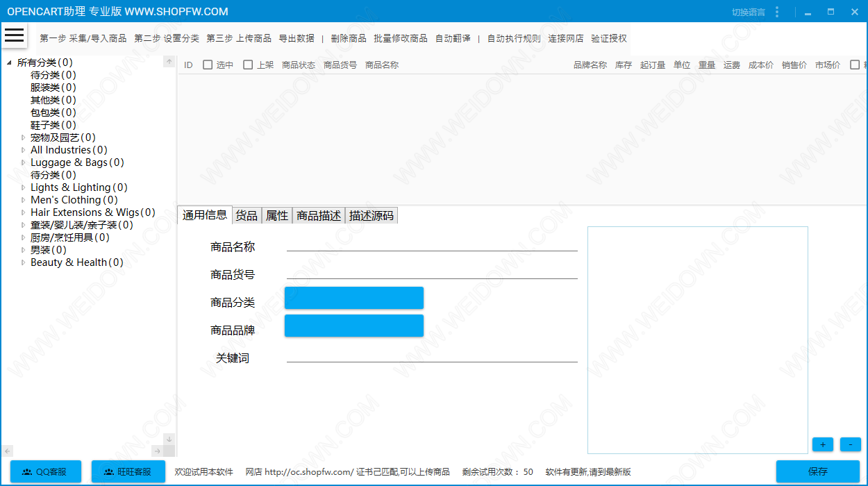Click the 旺旺客服 support button
This screenshot has width=868, height=486.
[128, 471]
